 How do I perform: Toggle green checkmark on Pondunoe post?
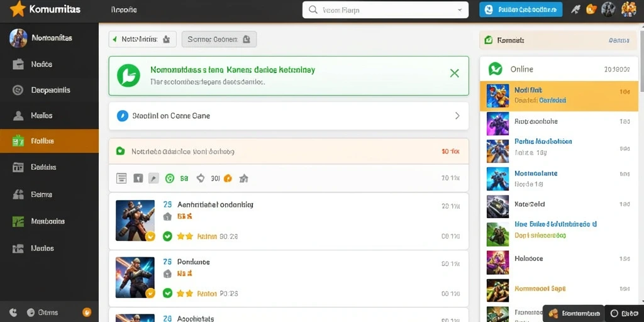coord(167,293)
